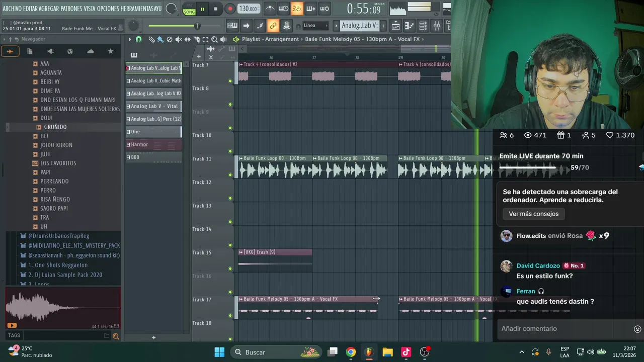Select the playlist Select tool
This screenshot has width=644, height=362.
(205, 39)
